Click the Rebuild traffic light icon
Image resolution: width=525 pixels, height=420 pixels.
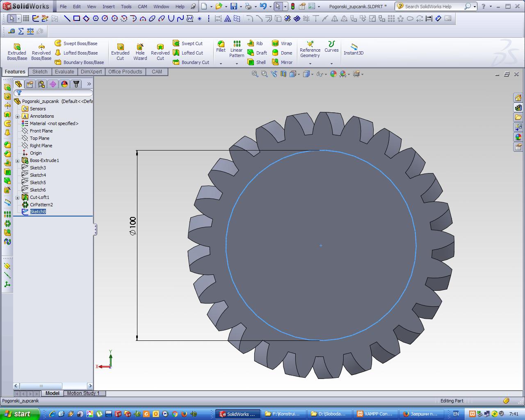(x=292, y=6)
